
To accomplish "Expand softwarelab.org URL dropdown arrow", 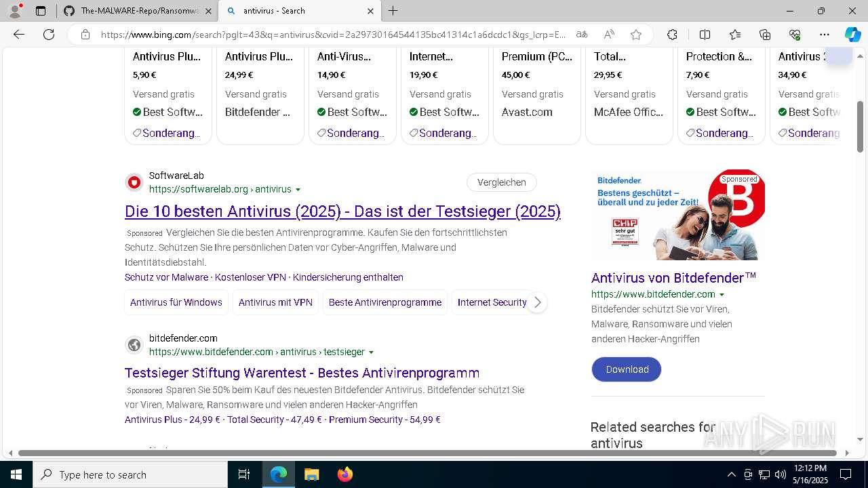I will pyautogui.click(x=298, y=190).
